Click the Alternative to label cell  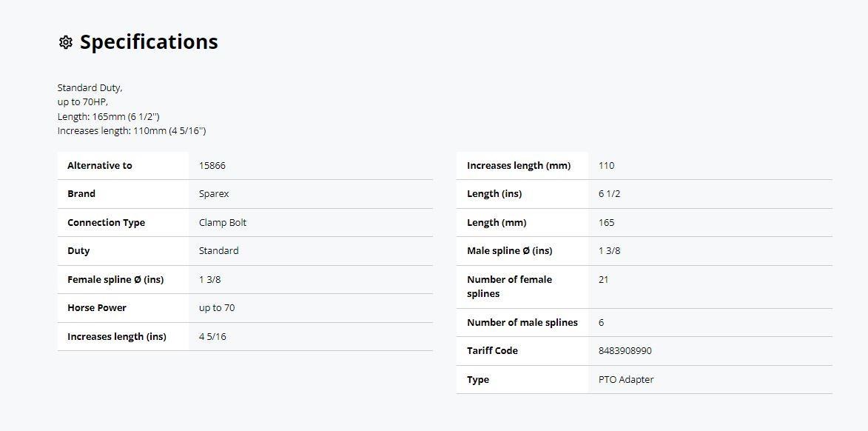point(123,166)
